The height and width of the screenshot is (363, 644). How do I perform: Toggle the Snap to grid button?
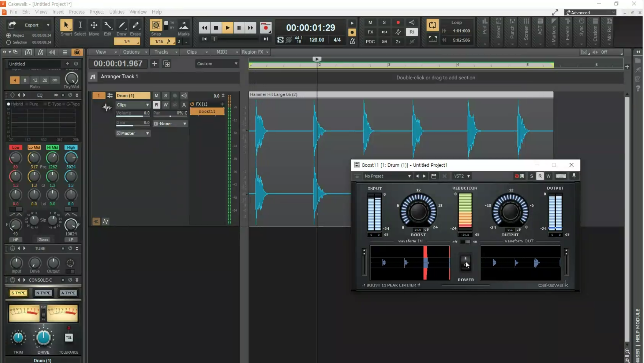(x=156, y=25)
